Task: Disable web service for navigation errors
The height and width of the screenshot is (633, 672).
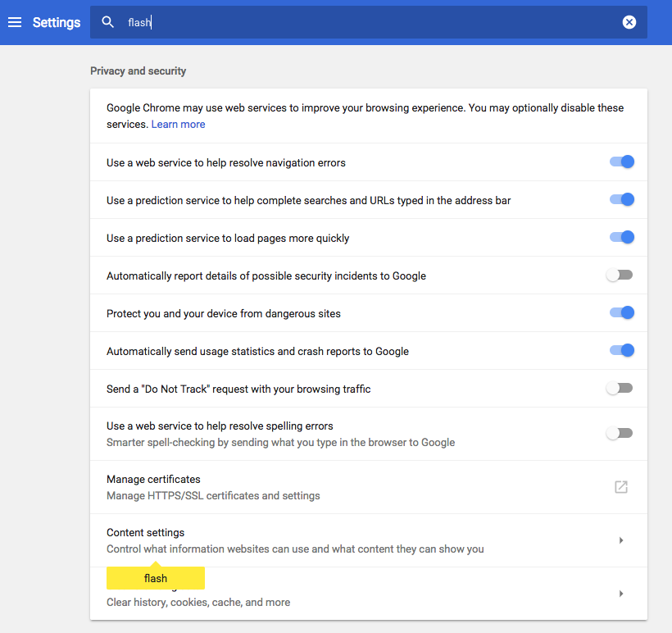Action: (x=621, y=162)
